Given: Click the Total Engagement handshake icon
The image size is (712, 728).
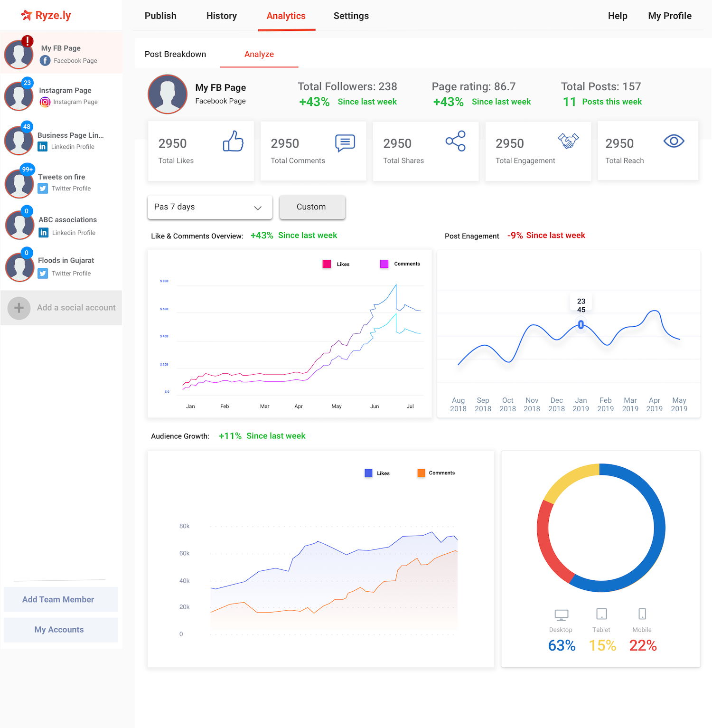Looking at the screenshot, I should [568, 141].
